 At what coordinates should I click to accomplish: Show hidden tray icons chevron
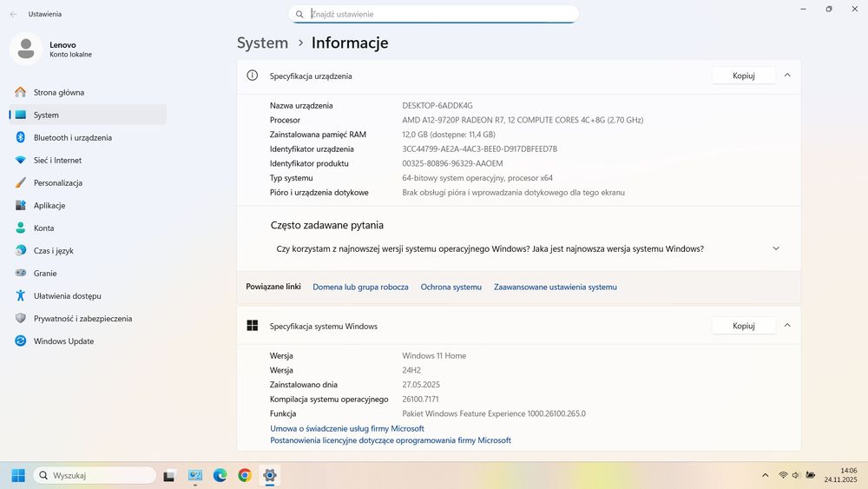click(765, 475)
